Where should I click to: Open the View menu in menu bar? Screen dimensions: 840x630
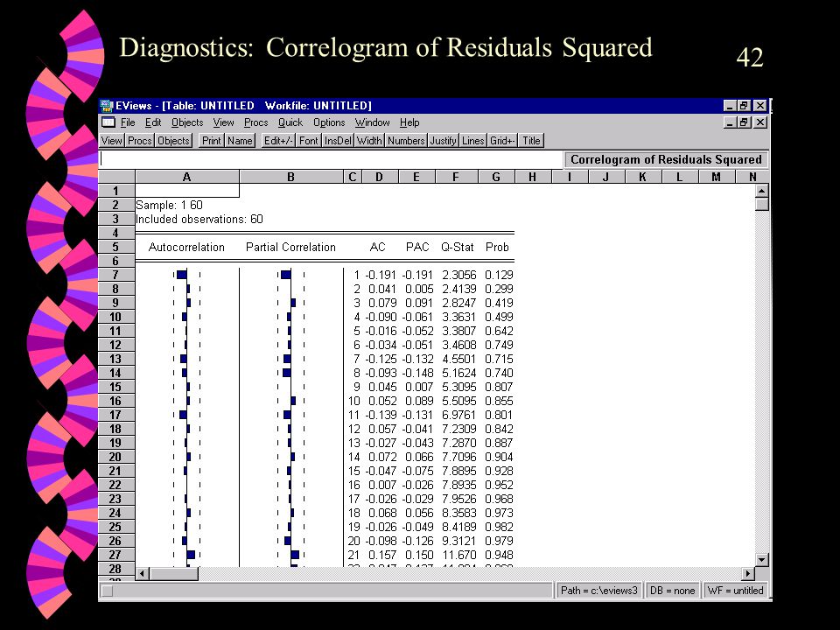point(223,122)
